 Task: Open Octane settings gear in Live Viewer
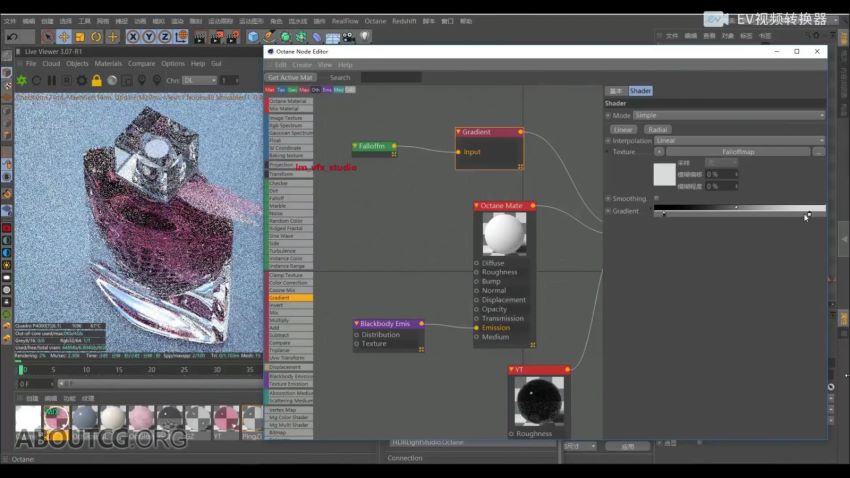click(82, 80)
